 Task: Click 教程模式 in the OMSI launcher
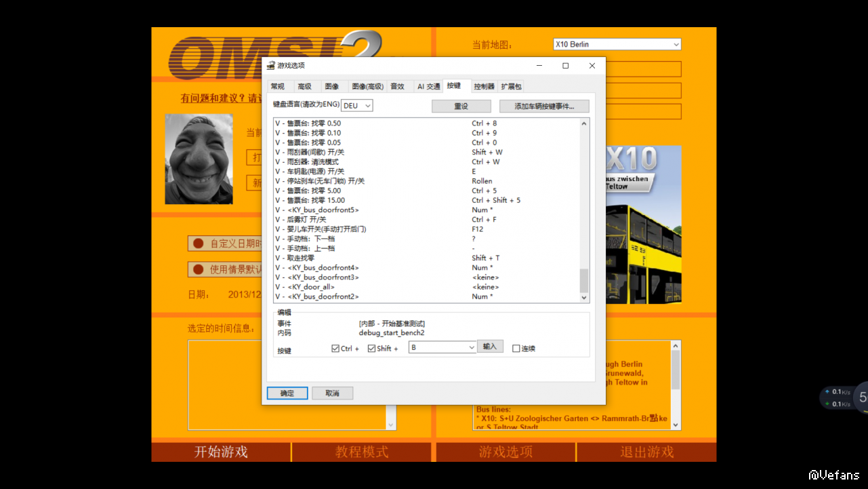363,452
